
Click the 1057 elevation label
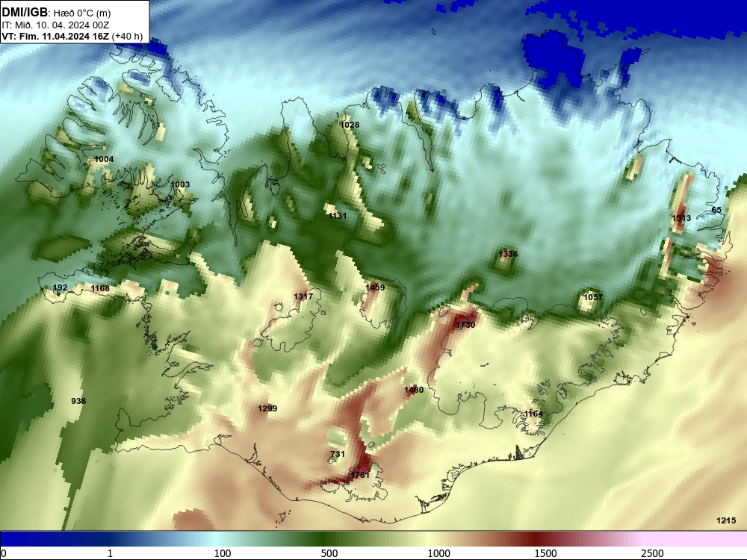pyautogui.click(x=593, y=297)
